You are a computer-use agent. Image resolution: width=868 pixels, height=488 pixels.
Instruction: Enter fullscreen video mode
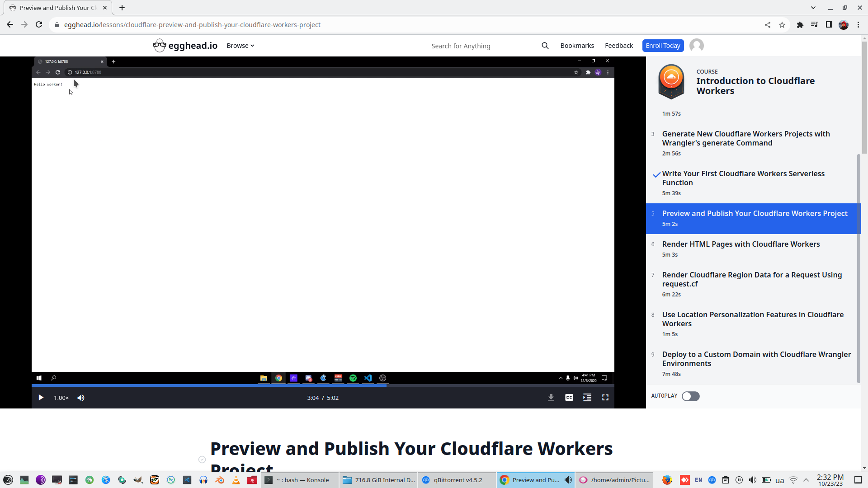click(x=605, y=398)
